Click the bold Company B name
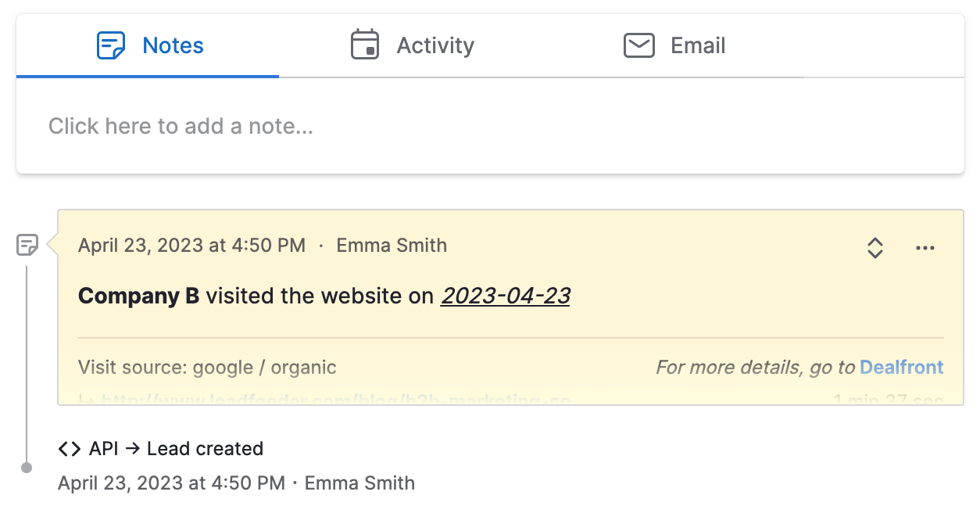980x524 pixels. 139,296
